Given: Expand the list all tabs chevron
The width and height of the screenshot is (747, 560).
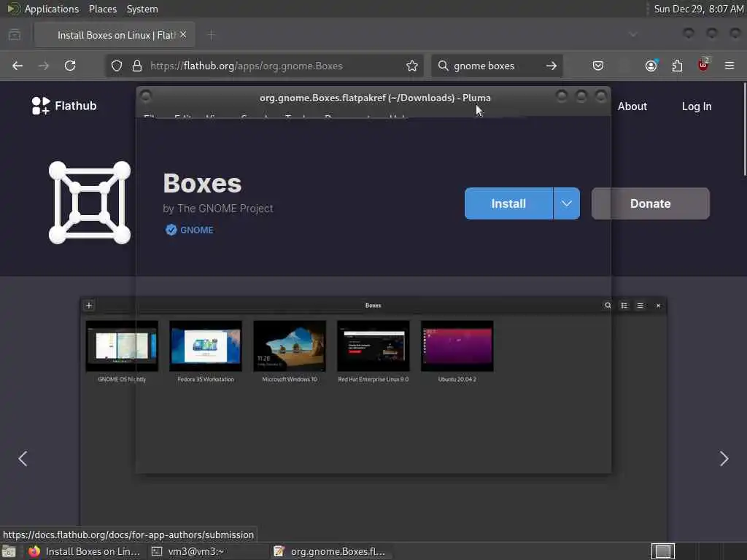Looking at the screenshot, I should click(633, 35).
